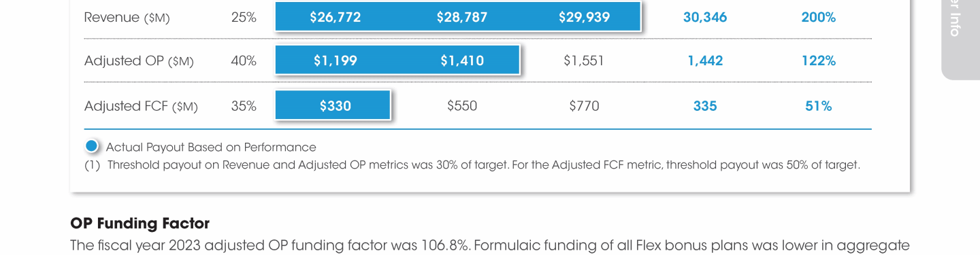
Task: Click the OP Funding Factor heading
Action: (140, 223)
